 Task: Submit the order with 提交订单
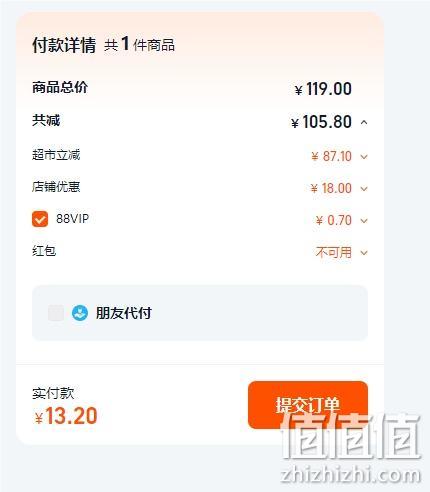coord(308,405)
